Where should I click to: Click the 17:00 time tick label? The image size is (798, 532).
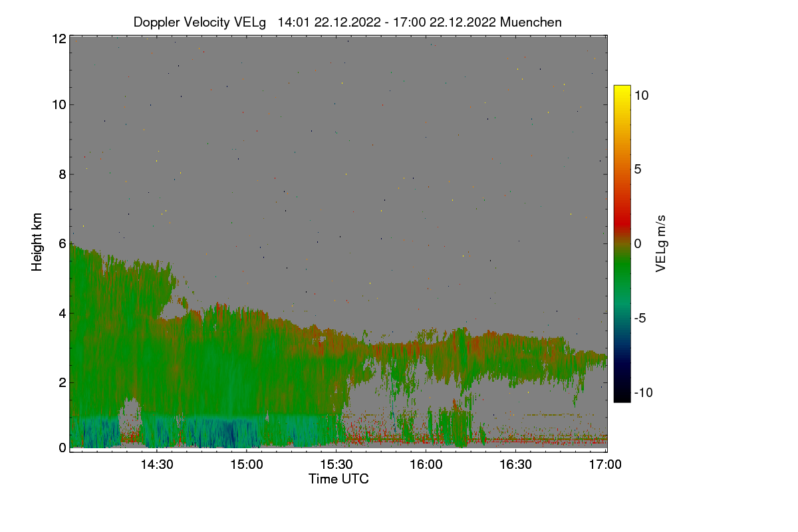605,465
